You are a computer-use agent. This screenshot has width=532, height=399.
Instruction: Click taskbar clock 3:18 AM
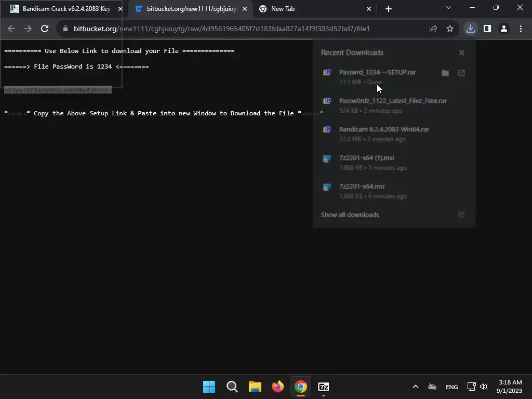click(x=509, y=387)
